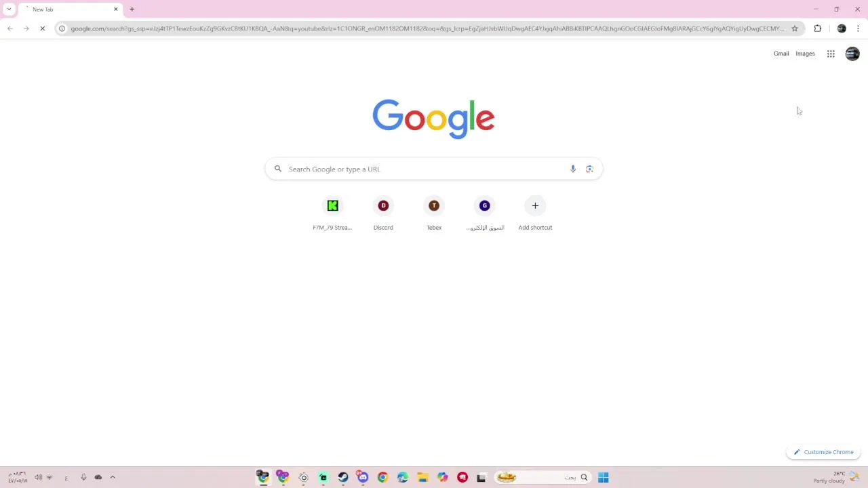Open the black square taskbar app
Screen dimensions: 868x488
coord(481,477)
